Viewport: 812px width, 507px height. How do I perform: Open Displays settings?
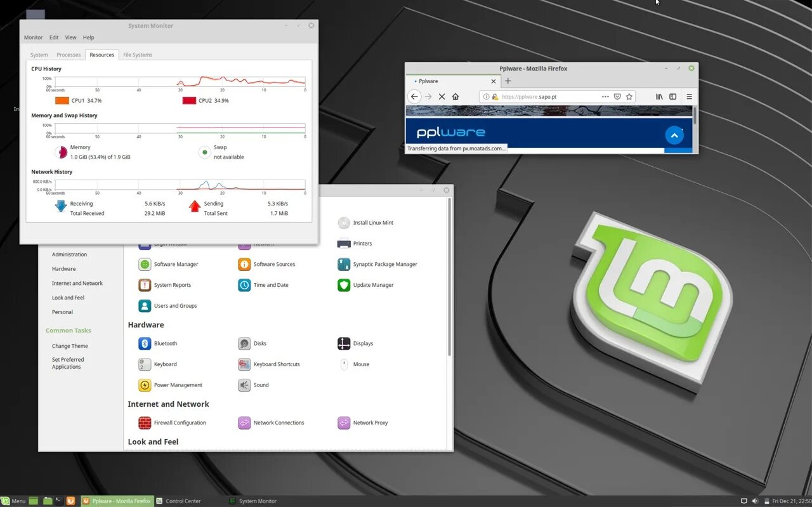tap(355, 343)
